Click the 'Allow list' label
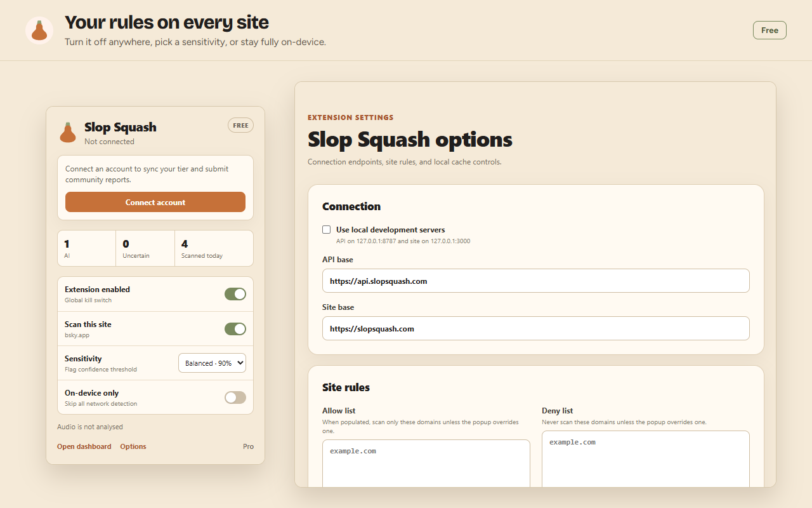 [x=339, y=411]
